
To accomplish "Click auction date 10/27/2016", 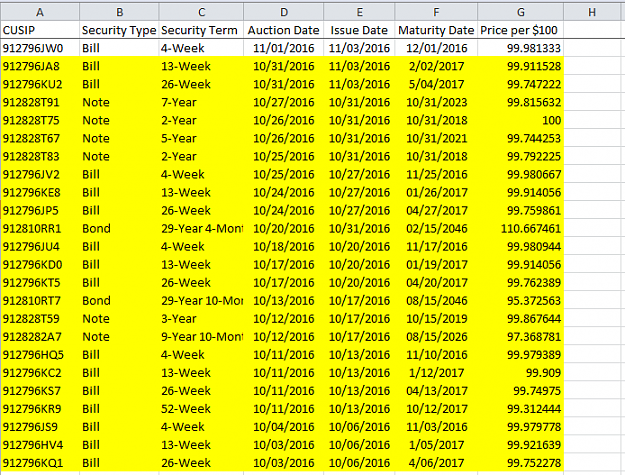I will tap(284, 102).
